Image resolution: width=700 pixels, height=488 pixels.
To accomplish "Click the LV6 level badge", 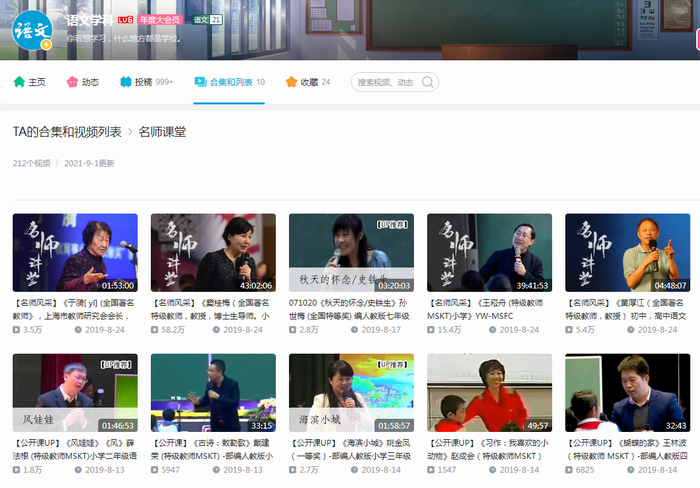I will click(127, 19).
